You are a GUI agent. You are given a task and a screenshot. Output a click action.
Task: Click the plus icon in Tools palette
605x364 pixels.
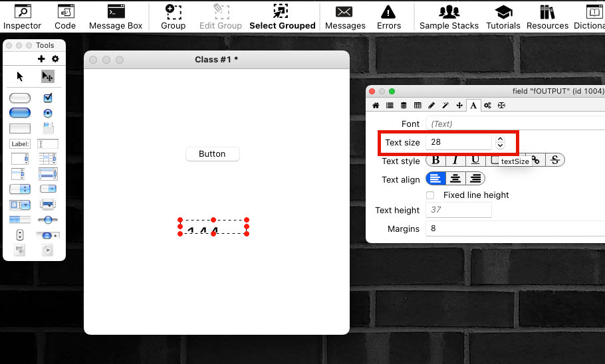41,58
